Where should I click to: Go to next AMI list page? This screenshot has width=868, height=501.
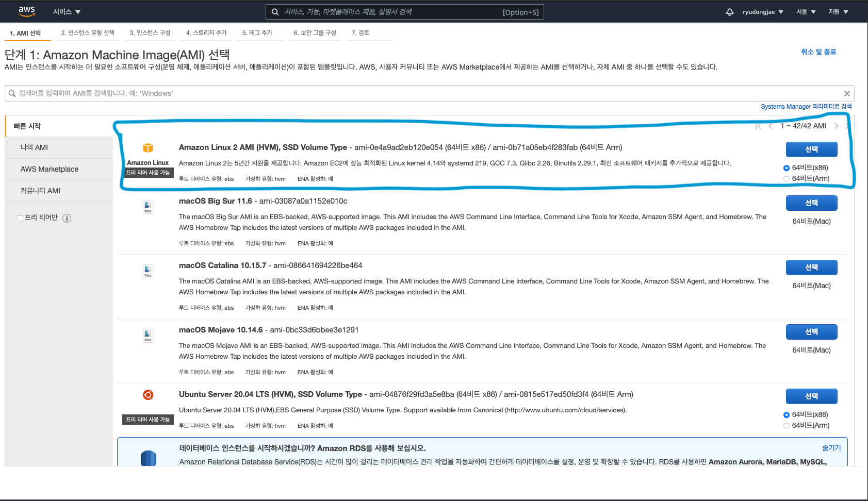point(836,126)
